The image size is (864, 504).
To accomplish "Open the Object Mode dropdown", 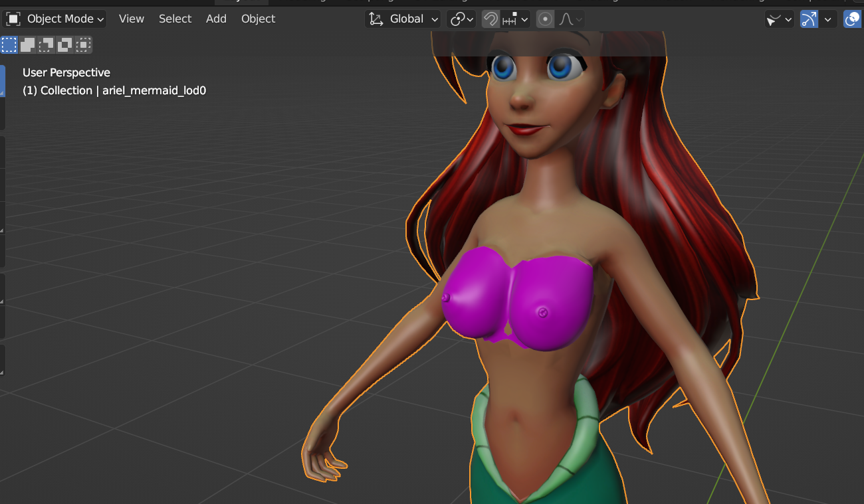I will click(x=56, y=19).
